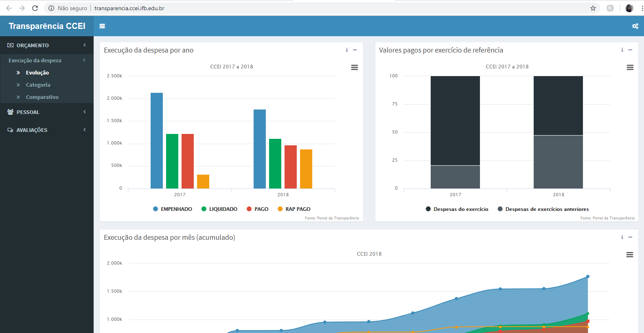
Task: Collapse the Execução da despesa por ano panel
Action: pos(355,50)
